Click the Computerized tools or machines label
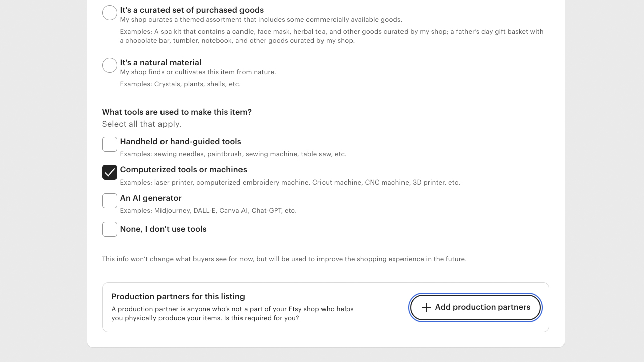 click(x=183, y=169)
